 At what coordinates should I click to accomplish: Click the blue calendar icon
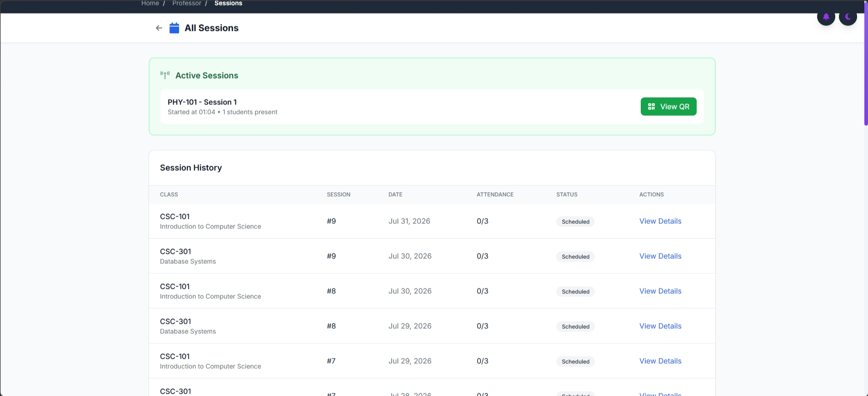coord(174,28)
